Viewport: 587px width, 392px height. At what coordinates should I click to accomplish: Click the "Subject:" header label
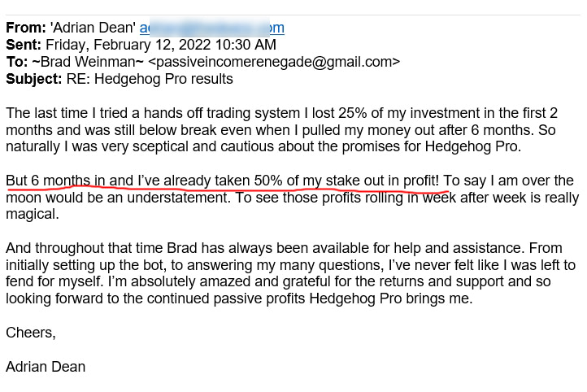coord(33,79)
